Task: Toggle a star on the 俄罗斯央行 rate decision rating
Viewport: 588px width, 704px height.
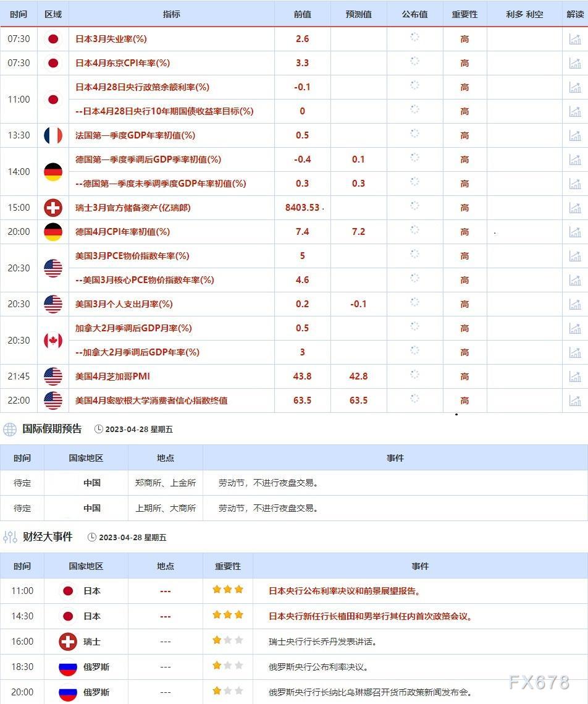Action: [x=216, y=667]
